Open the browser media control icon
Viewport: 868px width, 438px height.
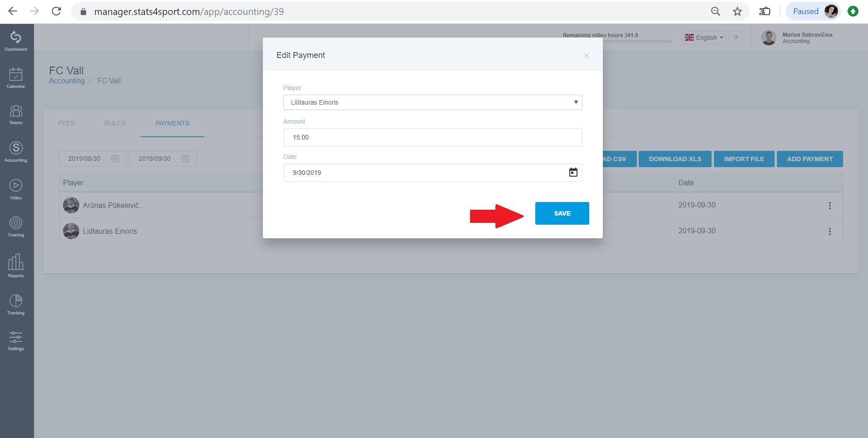pyautogui.click(x=765, y=11)
